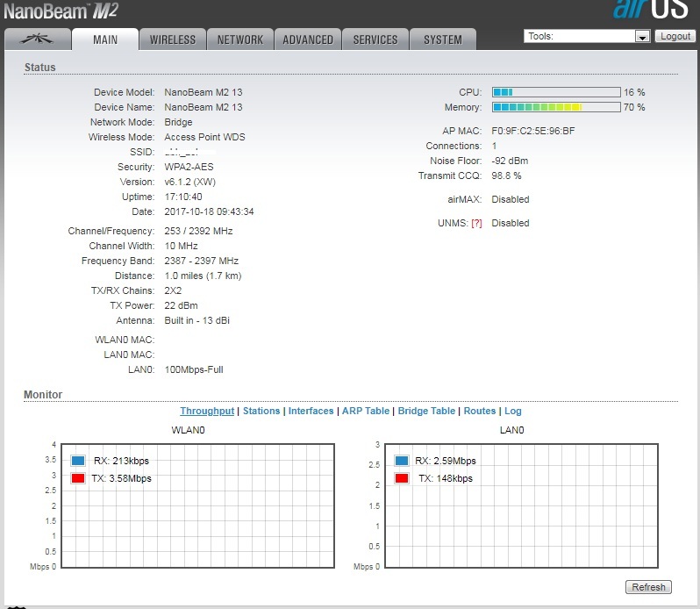Open the WIRELESS tab

coord(173,39)
